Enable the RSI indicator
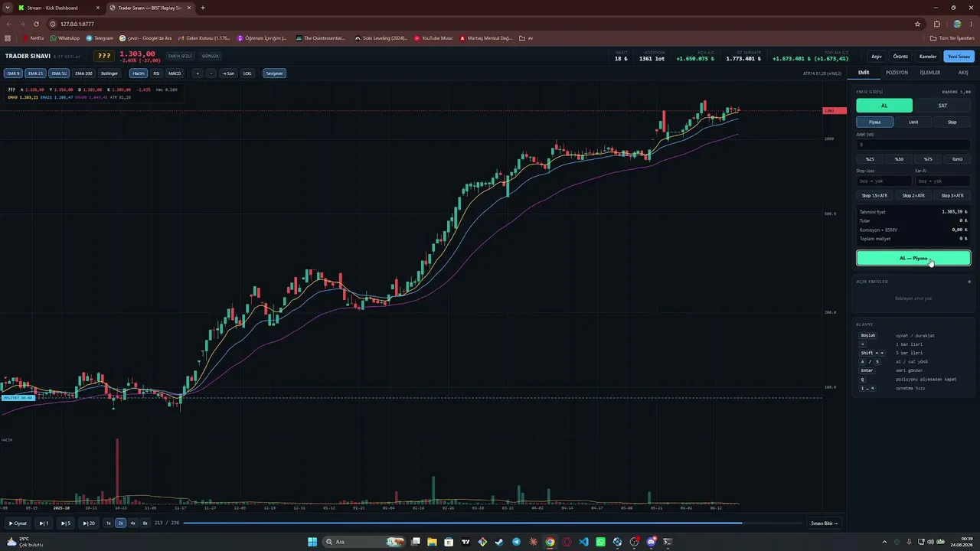 156,73
